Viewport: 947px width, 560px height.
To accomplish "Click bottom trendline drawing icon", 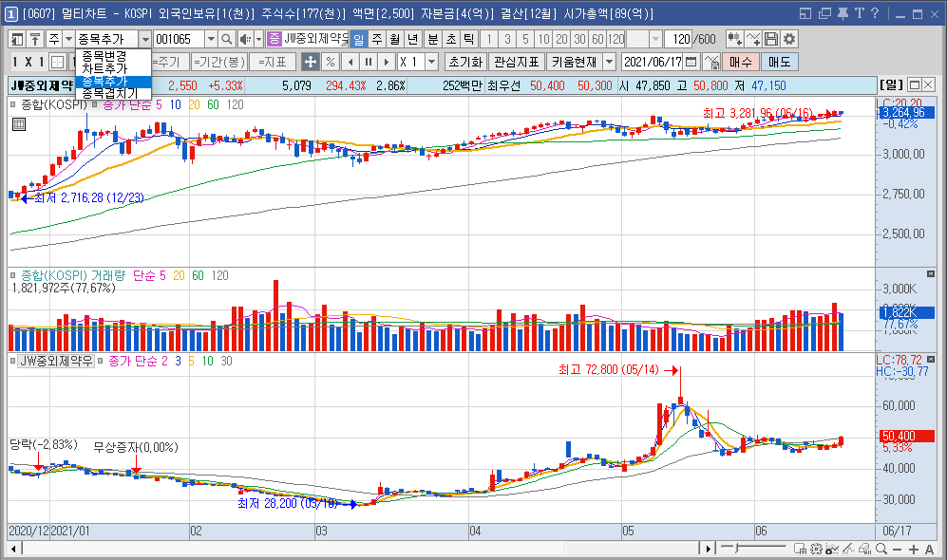I will coord(848,549).
